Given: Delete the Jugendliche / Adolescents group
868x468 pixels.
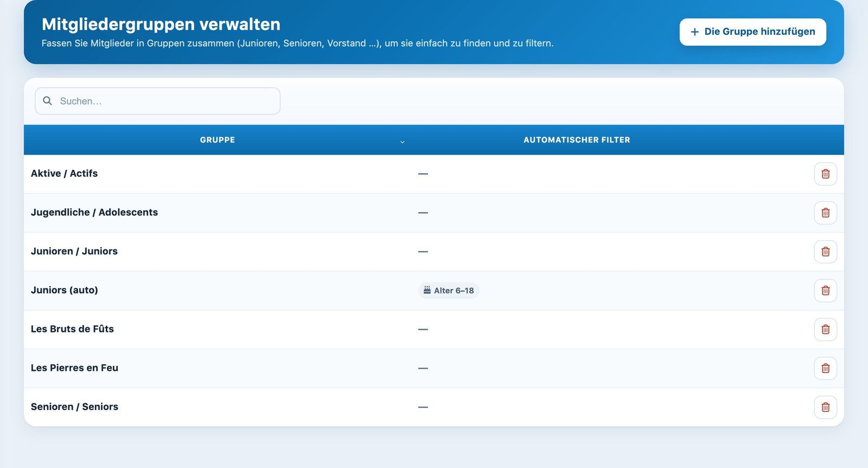Looking at the screenshot, I should 825,213.
